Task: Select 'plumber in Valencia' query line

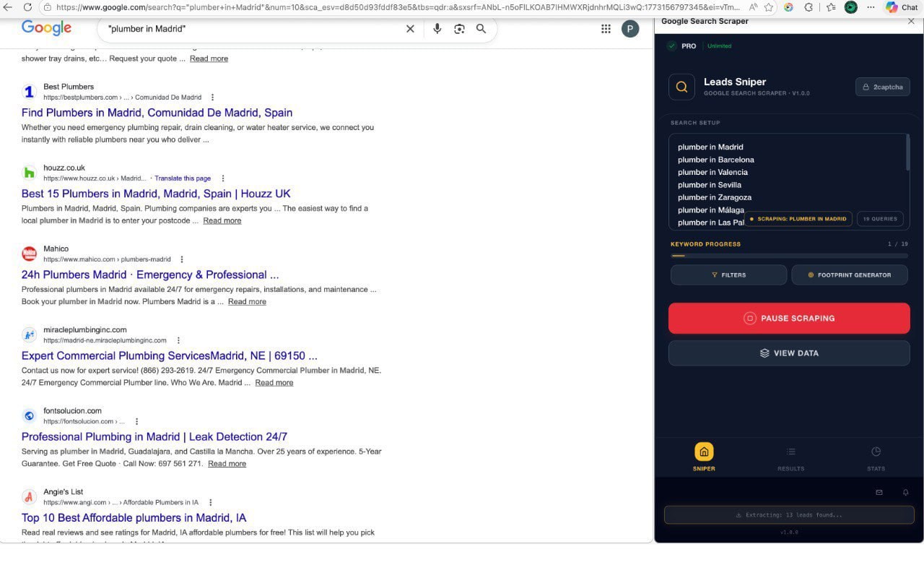Action: coord(712,172)
